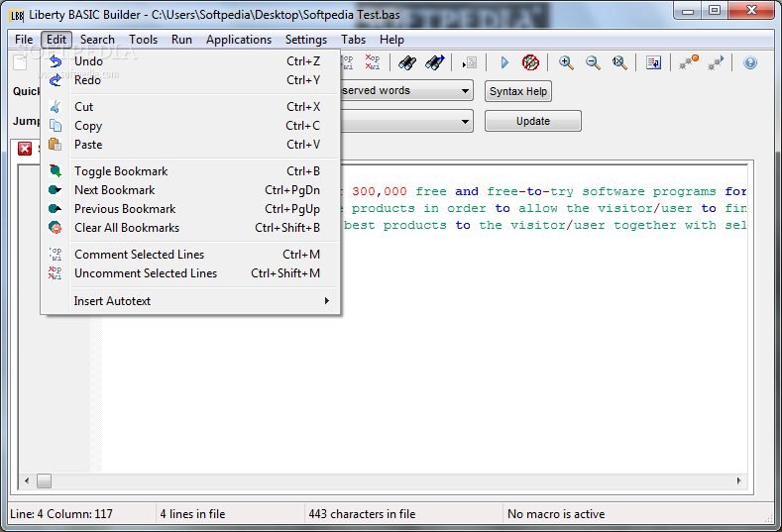Screen dimensions: 782x532
Task: Click the Undo arrow icon in Edit menu
Action: coord(56,61)
